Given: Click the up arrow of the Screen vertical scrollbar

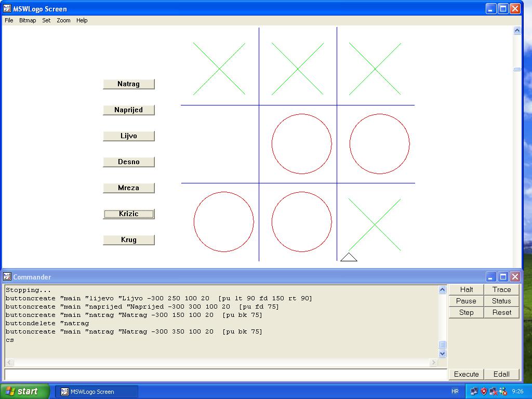Looking at the screenshot, I should point(517,31).
